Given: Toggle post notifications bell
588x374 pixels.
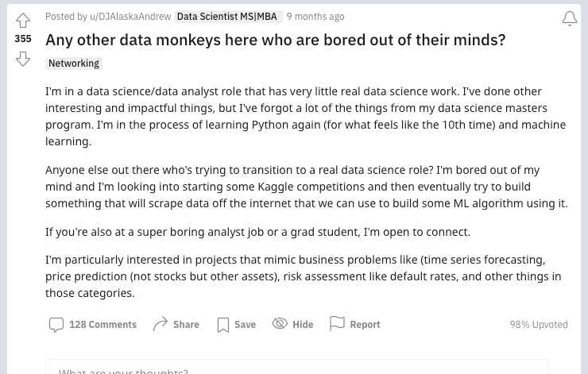Looking at the screenshot, I should pyautogui.click(x=569, y=18).
